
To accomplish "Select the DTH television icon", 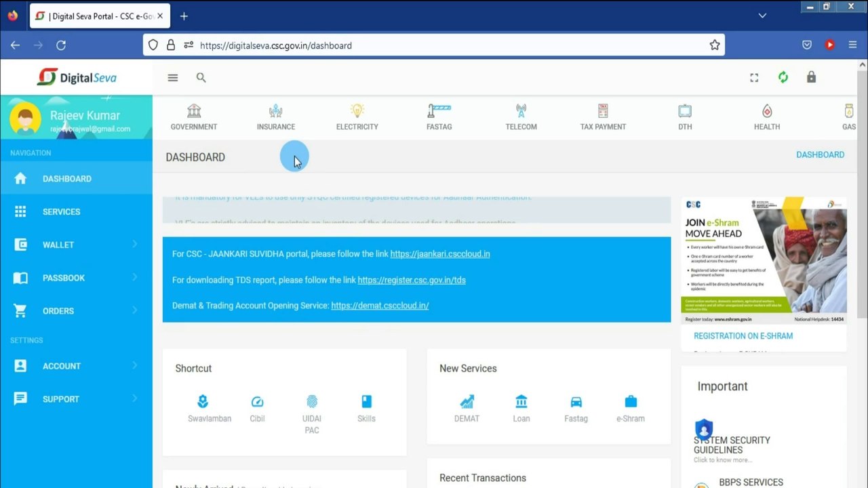I will tap(685, 111).
